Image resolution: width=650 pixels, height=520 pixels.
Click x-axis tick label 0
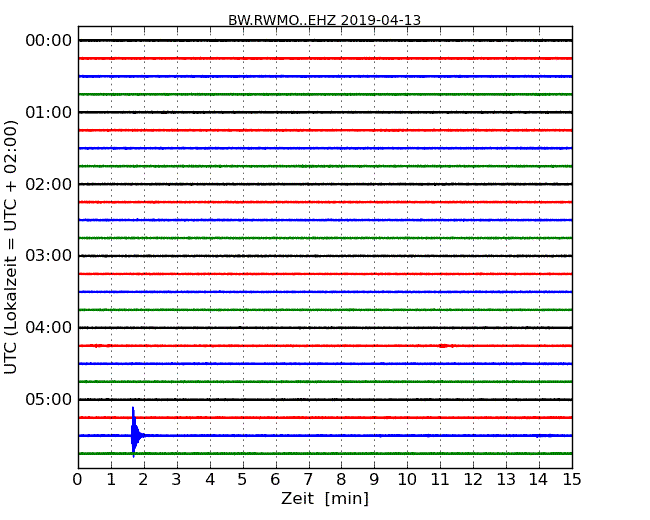point(78,479)
